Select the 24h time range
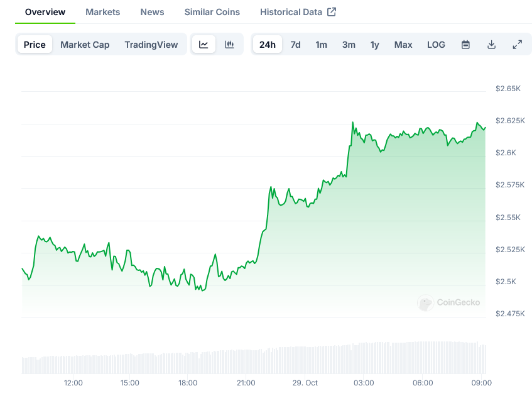532x398 pixels. point(268,45)
